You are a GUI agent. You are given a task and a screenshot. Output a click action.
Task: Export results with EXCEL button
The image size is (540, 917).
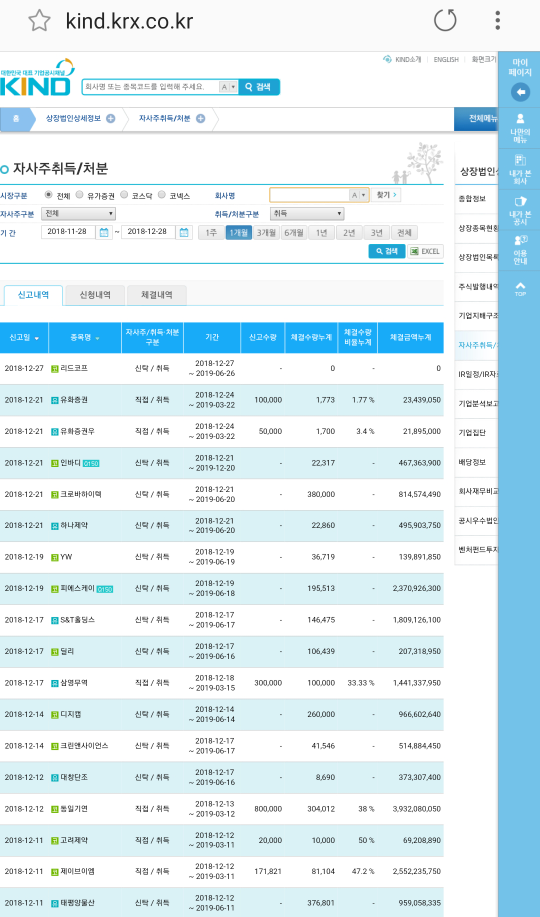pos(425,251)
